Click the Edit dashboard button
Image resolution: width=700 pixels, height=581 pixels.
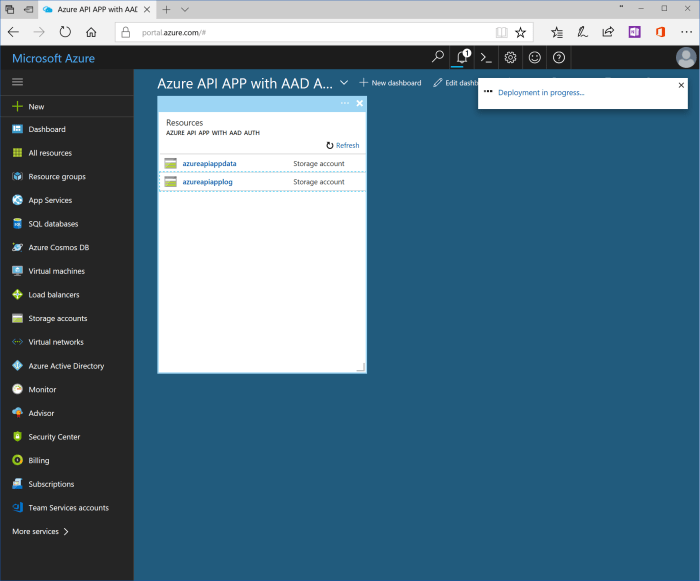(455, 83)
